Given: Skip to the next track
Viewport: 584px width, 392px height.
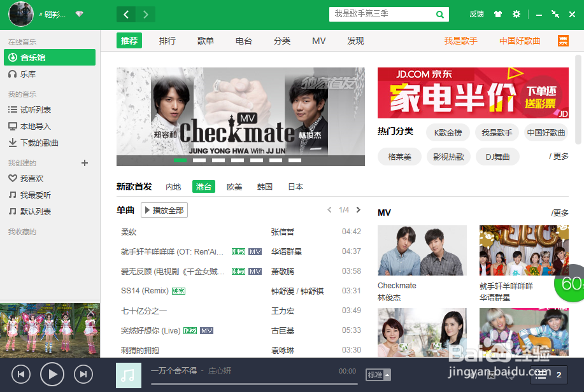Looking at the screenshot, I should click(x=83, y=374).
